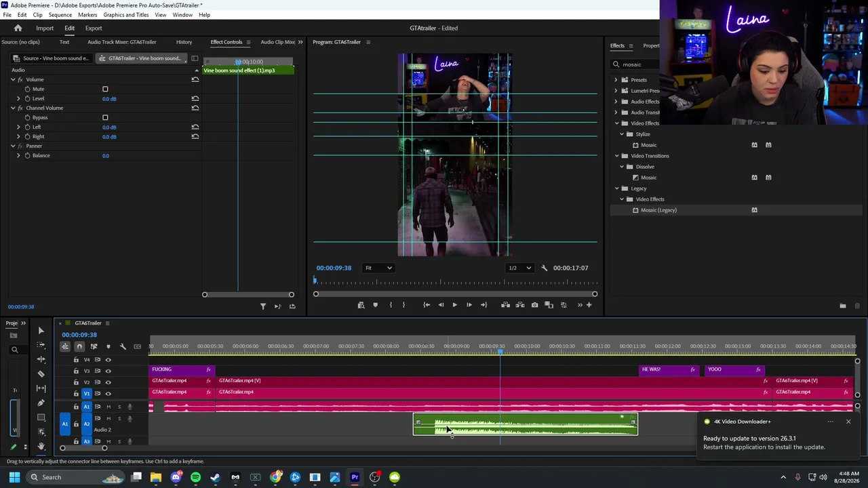Open the Markers menu
This screenshot has height=488, width=868.
pyautogui.click(x=87, y=15)
